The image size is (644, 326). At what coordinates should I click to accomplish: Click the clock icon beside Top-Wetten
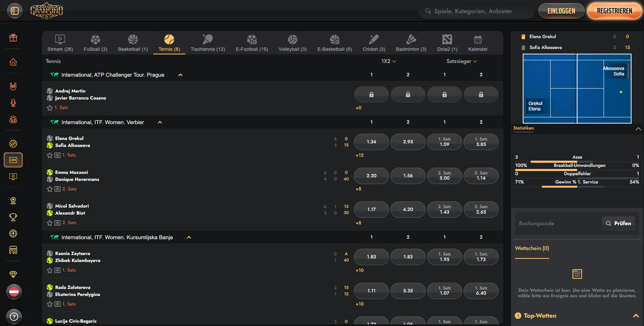(x=518, y=316)
